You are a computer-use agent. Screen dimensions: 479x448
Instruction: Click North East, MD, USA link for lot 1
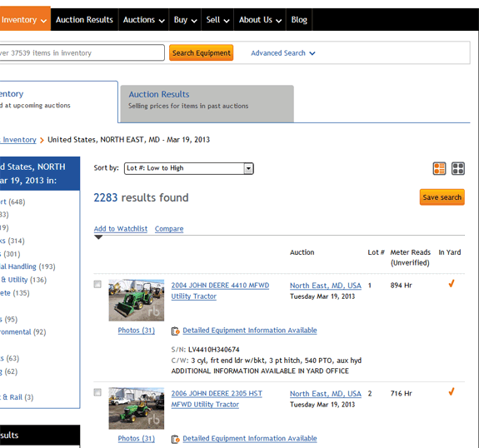pos(326,286)
